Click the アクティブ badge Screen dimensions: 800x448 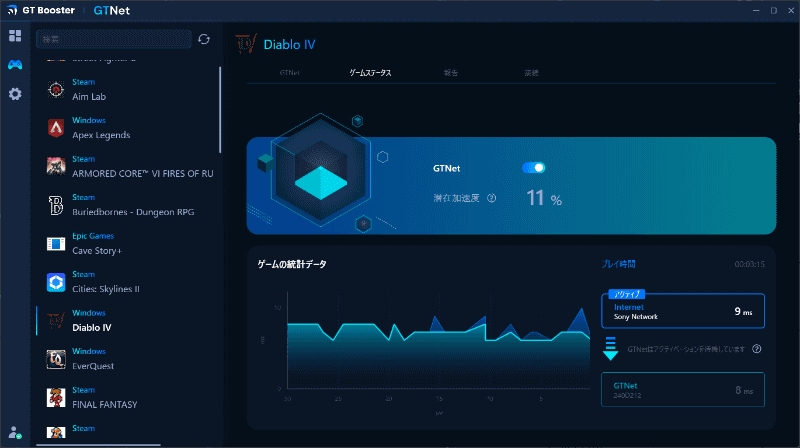[x=627, y=294]
